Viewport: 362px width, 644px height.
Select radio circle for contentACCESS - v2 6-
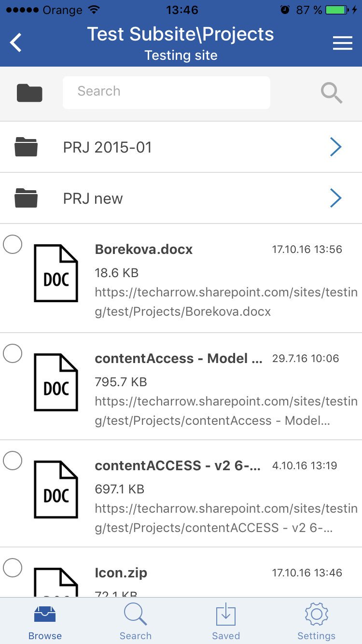pyautogui.click(x=13, y=461)
